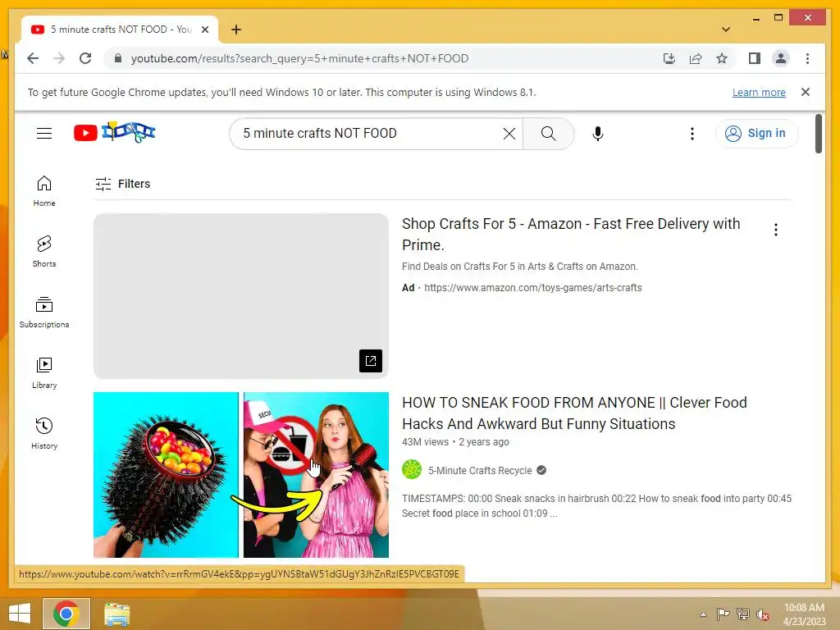Close the 5 minute crafts tab
This screenshot has height=630, width=840.
[204, 30]
